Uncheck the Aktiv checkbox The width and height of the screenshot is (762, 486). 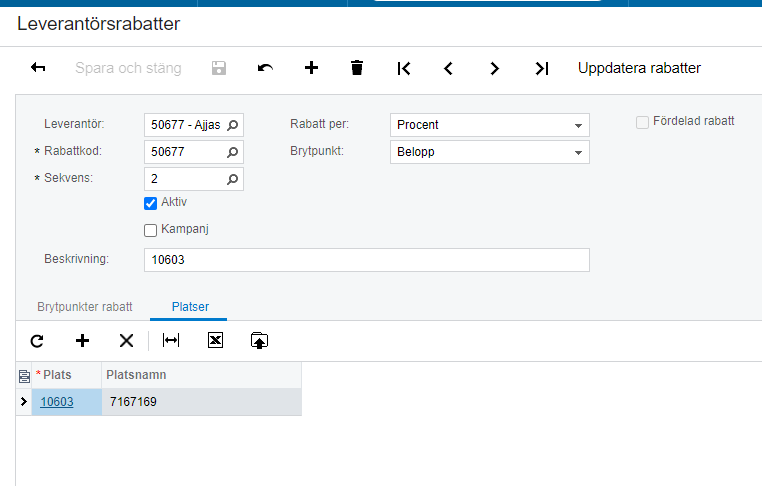[151, 203]
